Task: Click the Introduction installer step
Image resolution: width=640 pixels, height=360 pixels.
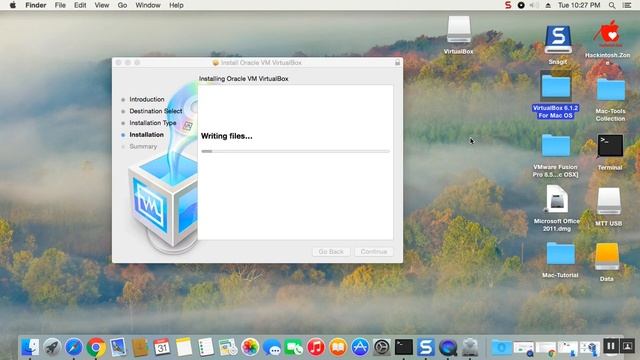Action: 147,99
